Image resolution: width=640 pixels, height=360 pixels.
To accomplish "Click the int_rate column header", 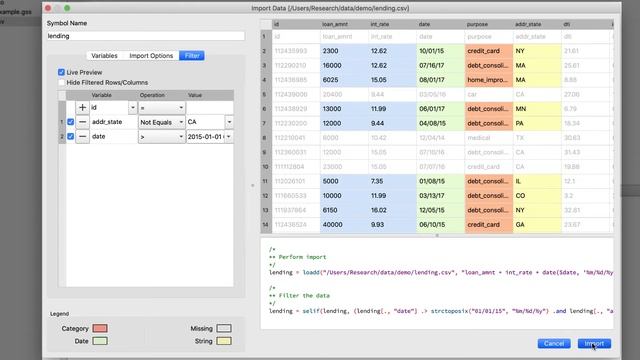I will coord(392,24).
